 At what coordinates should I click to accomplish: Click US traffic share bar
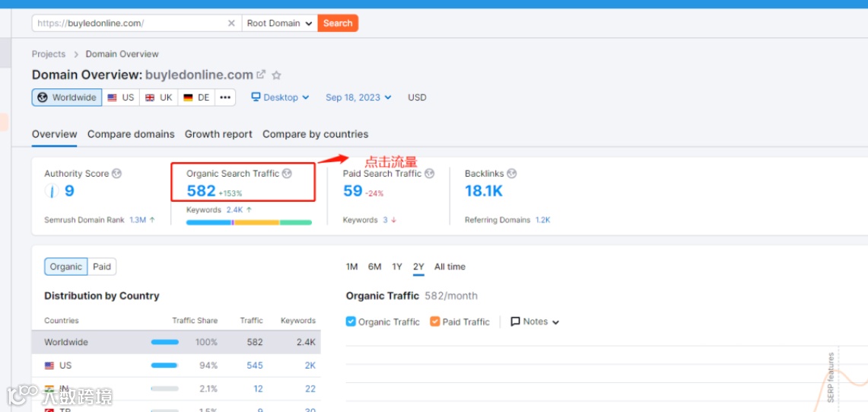[x=164, y=366]
